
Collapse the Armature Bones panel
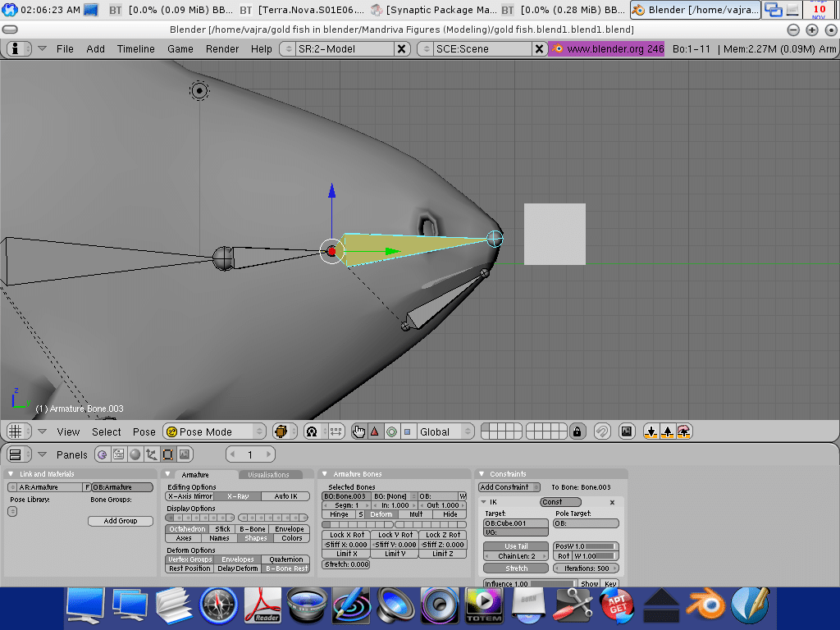[326, 474]
